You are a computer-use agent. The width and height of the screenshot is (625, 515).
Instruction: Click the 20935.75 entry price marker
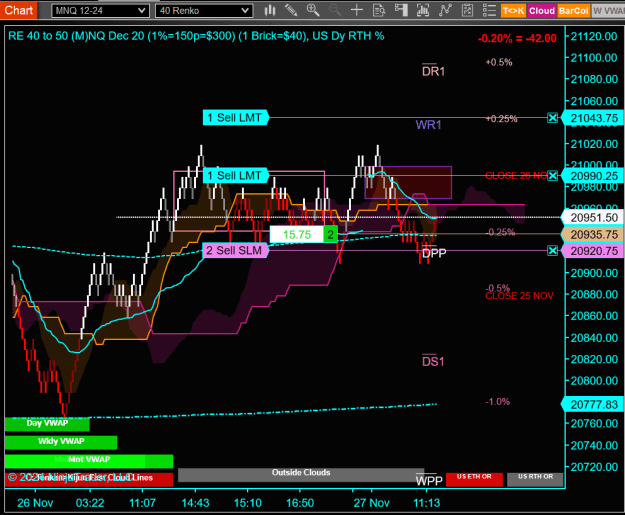click(593, 234)
